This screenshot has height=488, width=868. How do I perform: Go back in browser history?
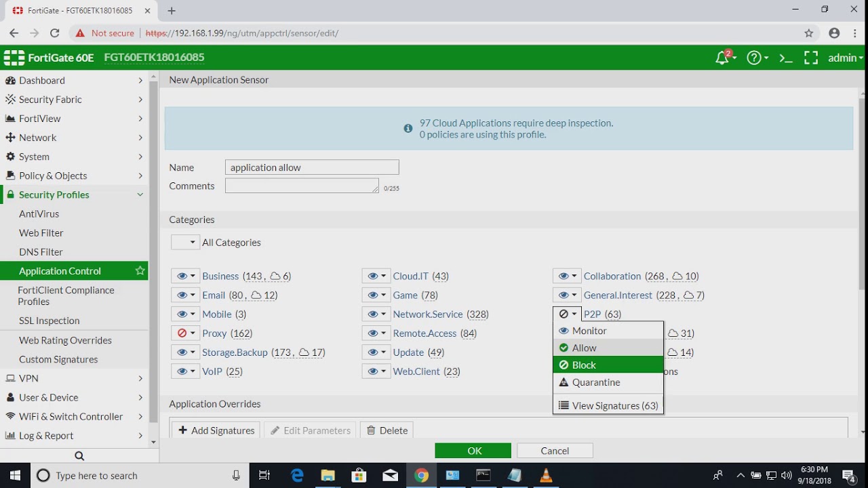click(x=14, y=33)
